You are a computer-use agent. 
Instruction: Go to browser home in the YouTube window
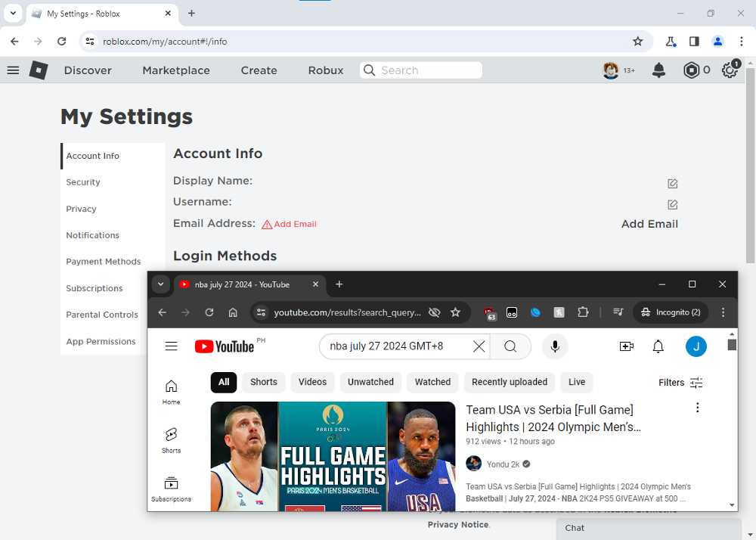233,312
